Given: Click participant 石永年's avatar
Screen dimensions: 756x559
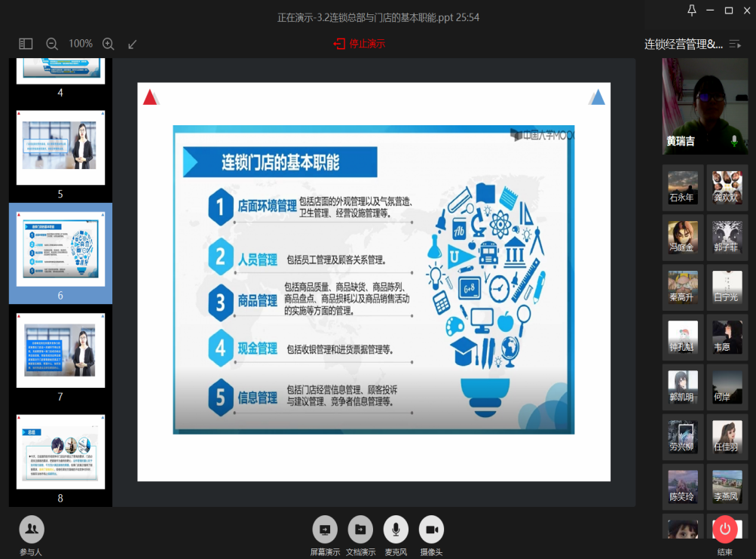Looking at the screenshot, I should point(683,186).
